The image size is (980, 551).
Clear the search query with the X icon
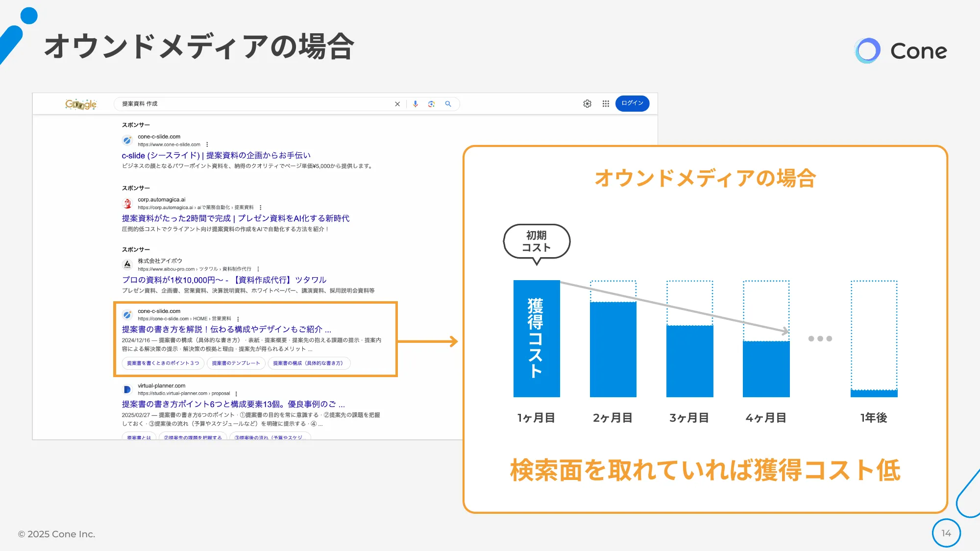point(397,104)
